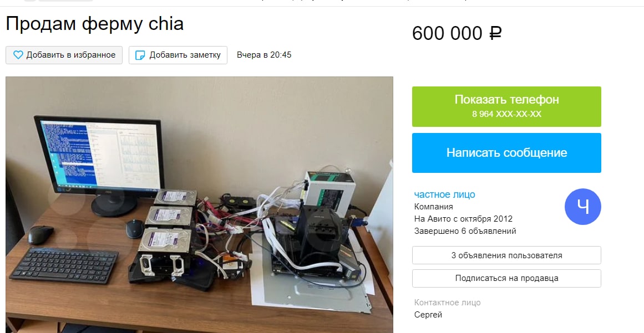Click the Добавить в избранное label text
The image size is (644, 333).
coord(71,55)
